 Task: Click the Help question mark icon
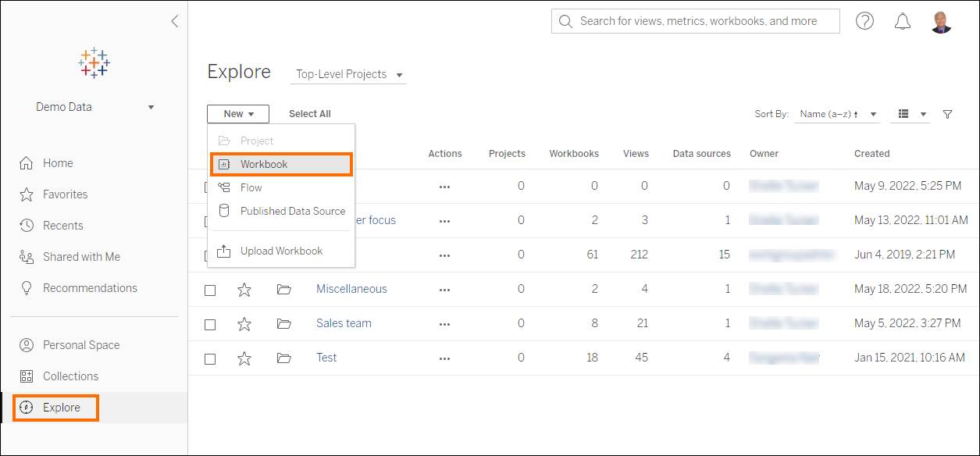(x=864, y=22)
